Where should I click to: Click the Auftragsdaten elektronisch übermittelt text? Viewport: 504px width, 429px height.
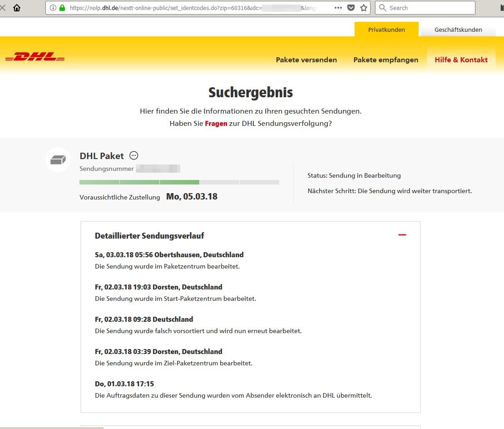click(233, 395)
